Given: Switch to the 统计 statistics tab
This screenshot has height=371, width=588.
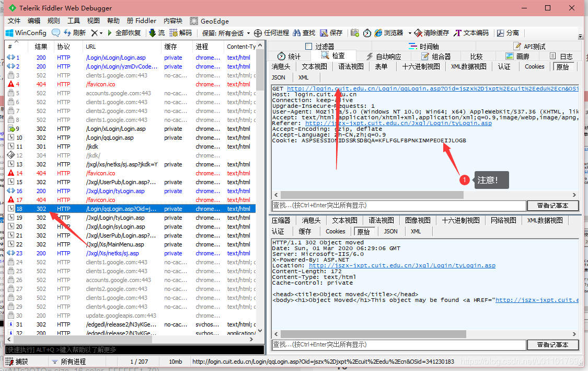Looking at the screenshot, I should point(289,57).
